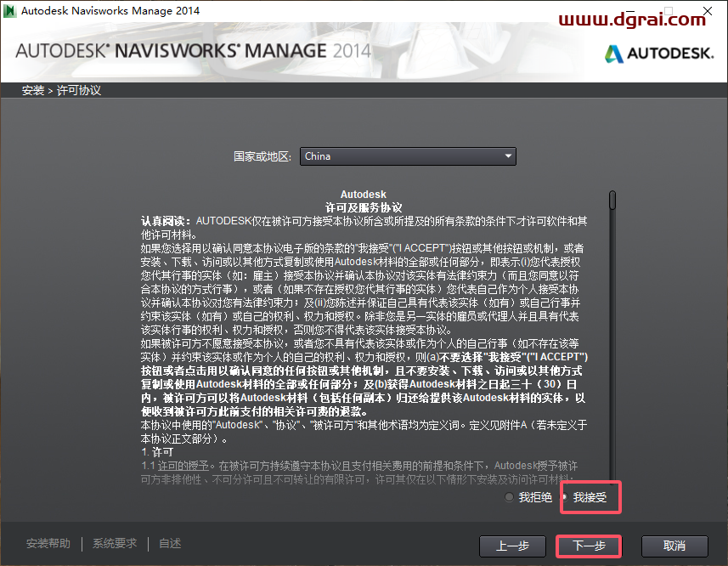Viewport: 728px width, 566px height.
Task: Click the 下一步 (Next) button
Action: click(x=588, y=546)
